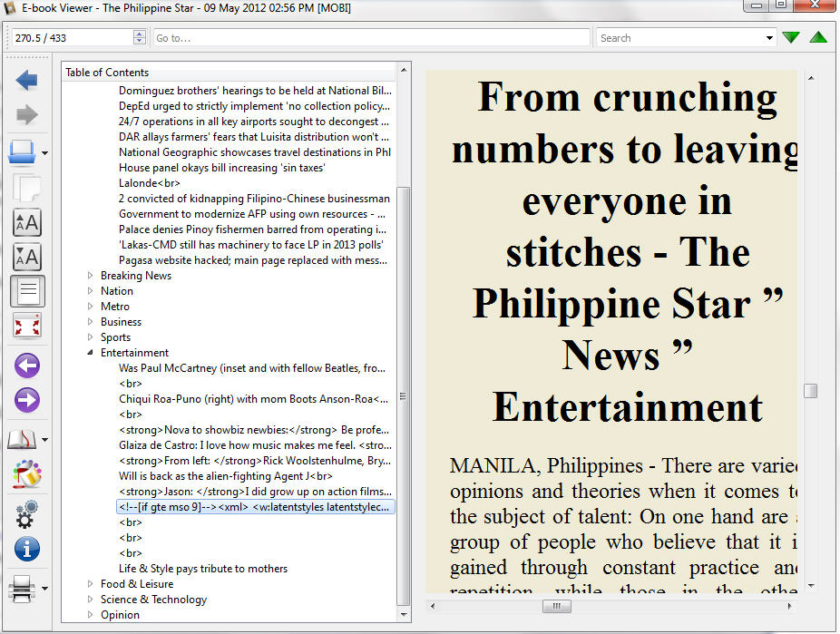This screenshot has width=840, height=634.
Task: Click the blue Back arrow icon
Action: coord(26,81)
